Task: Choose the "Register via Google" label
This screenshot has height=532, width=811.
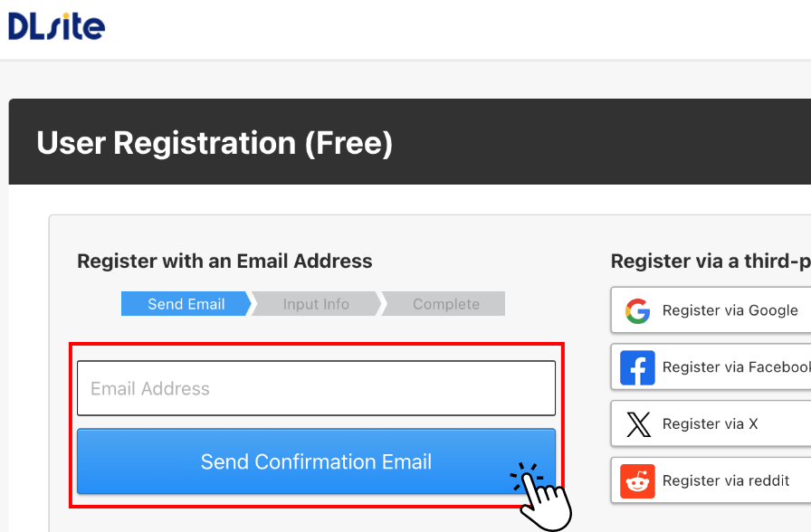Action: tap(730, 310)
